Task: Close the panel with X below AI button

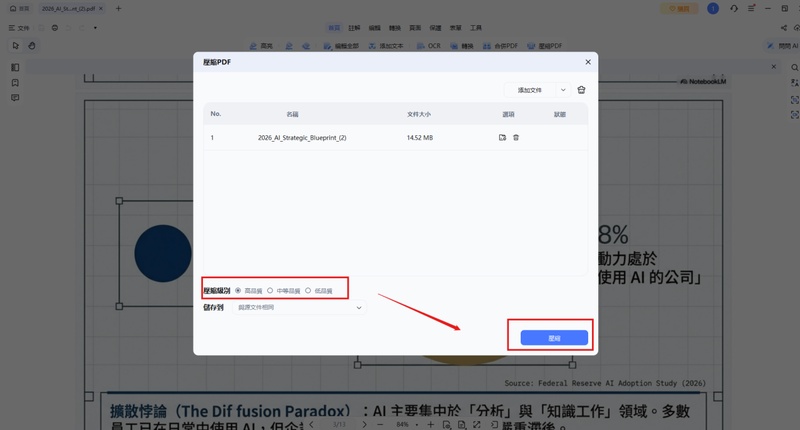Action: click(x=773, y=67)
